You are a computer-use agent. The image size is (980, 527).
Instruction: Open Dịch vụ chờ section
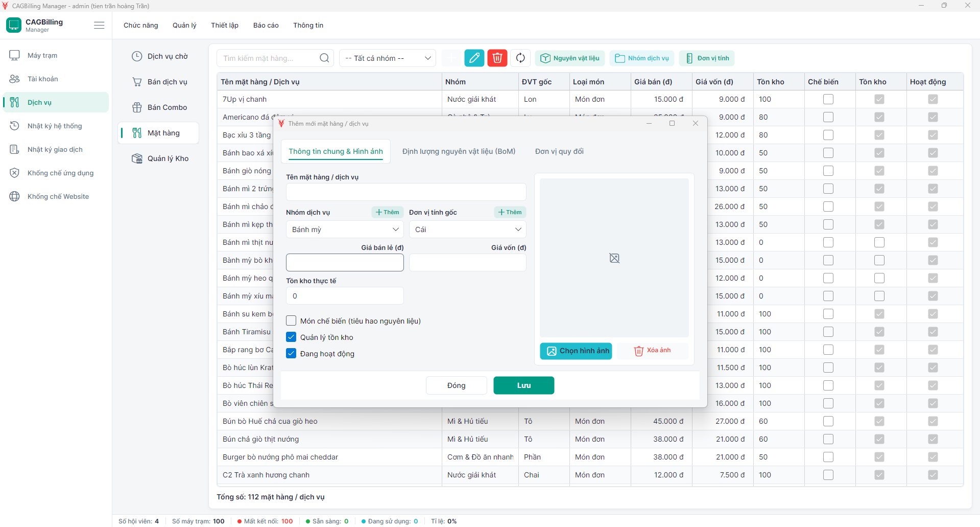[158, 56]
